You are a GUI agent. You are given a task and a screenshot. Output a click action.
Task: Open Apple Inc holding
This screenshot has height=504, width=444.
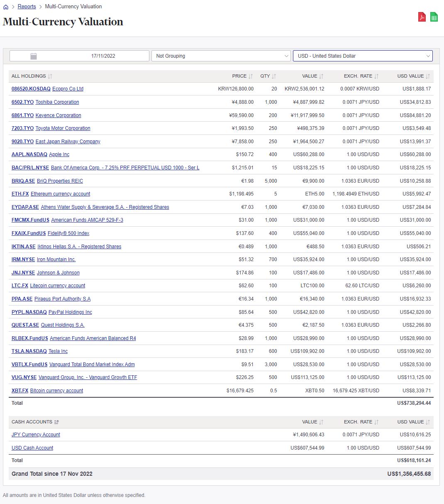click(x=59, y=154)
